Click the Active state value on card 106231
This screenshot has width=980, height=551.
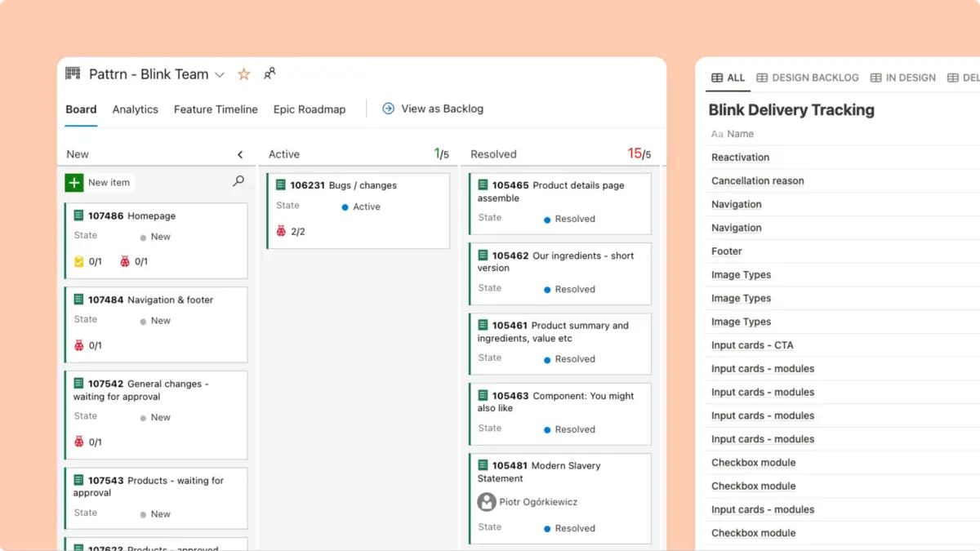point(361,207)
